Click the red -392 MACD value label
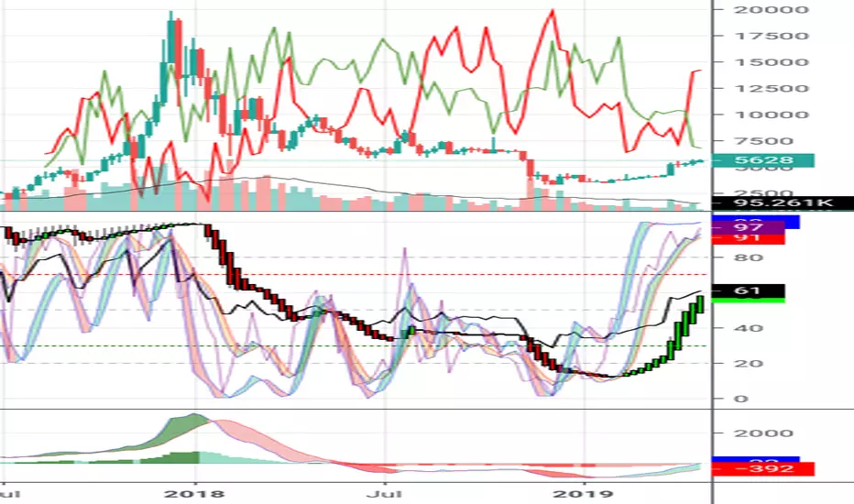 763,468
